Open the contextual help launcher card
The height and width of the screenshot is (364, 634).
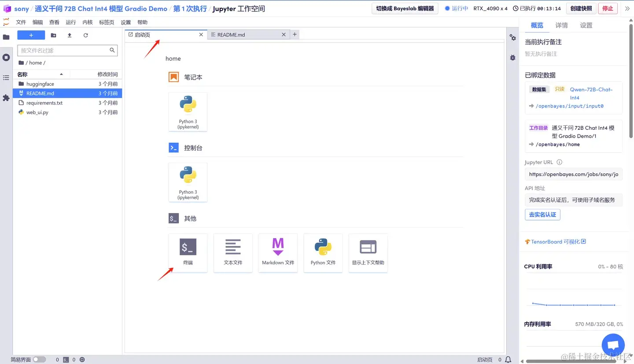click(x=368, y=253)
